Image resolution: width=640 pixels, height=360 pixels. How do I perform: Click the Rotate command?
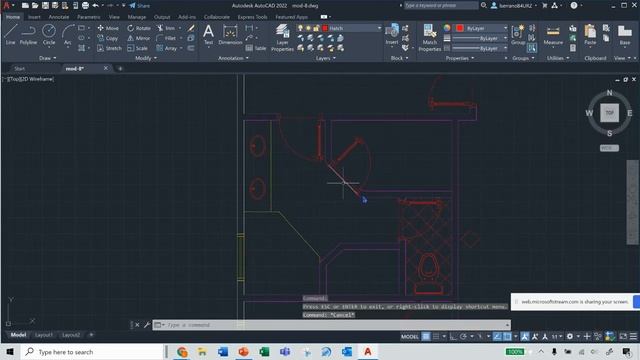tap(139, 28)
